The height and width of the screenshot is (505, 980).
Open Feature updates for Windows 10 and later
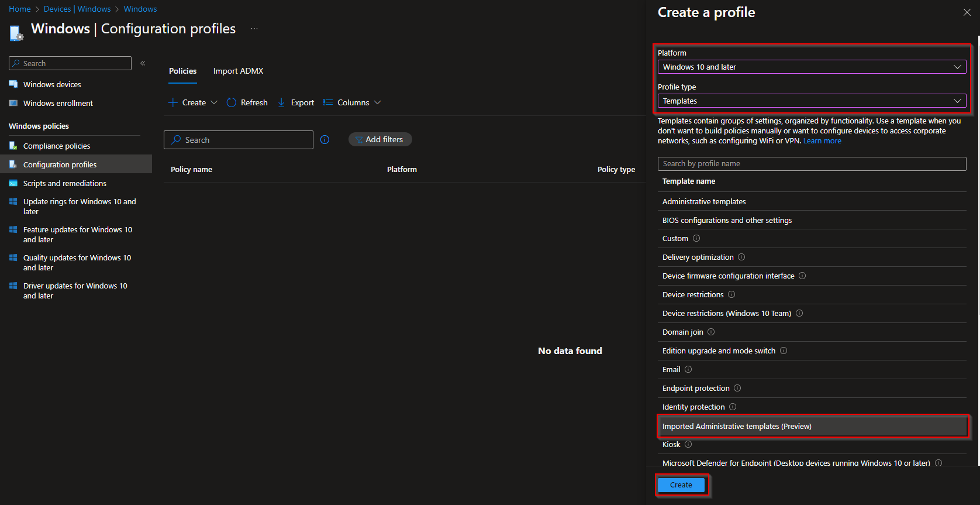point(78,234)
